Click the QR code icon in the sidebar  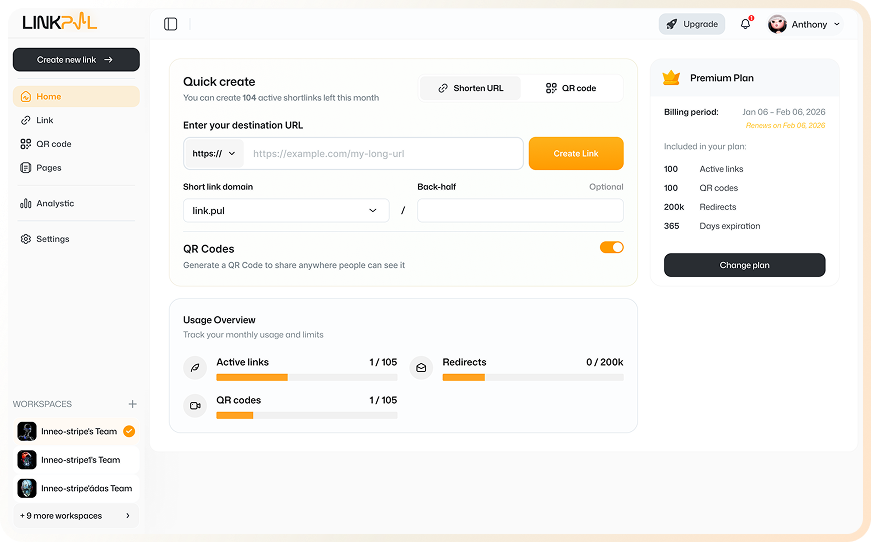click(x=26, y=144)
